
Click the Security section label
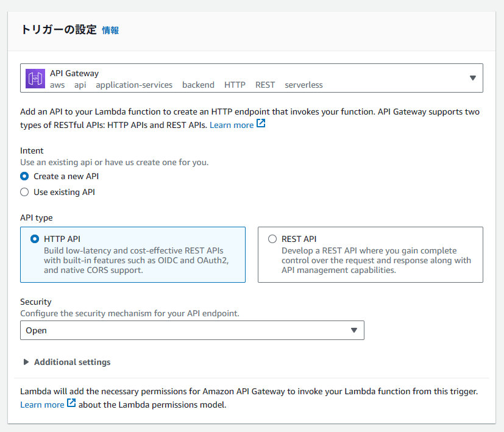(36, 302)
